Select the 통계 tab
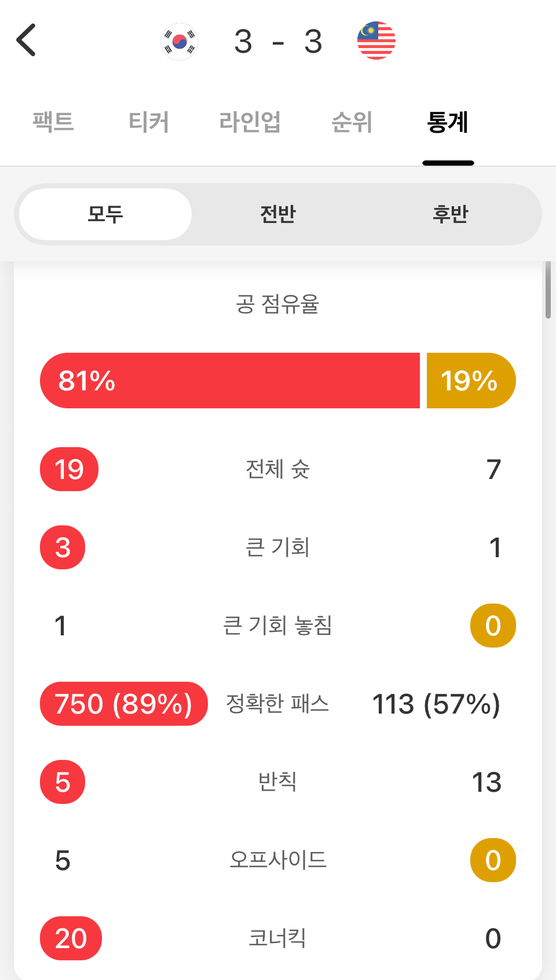Viewport: 556px width, 980px height. click(448, 122)
